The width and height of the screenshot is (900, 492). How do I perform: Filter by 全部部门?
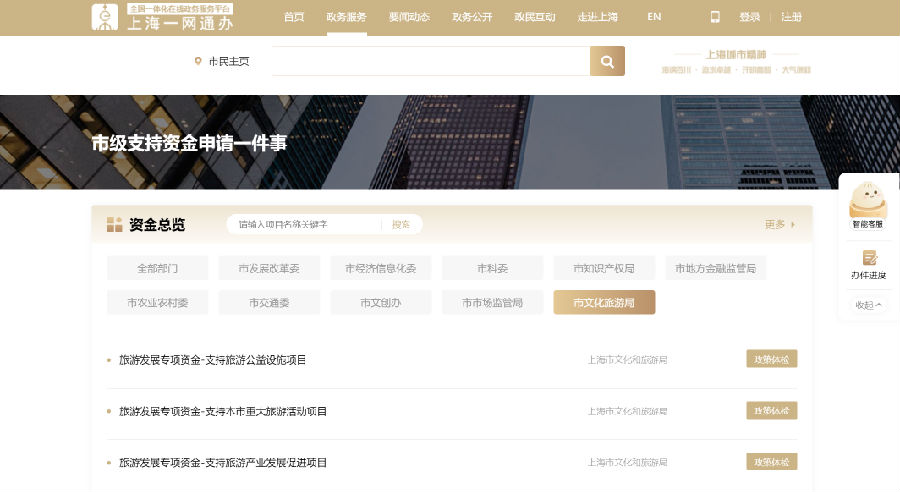tap(157, 268)
